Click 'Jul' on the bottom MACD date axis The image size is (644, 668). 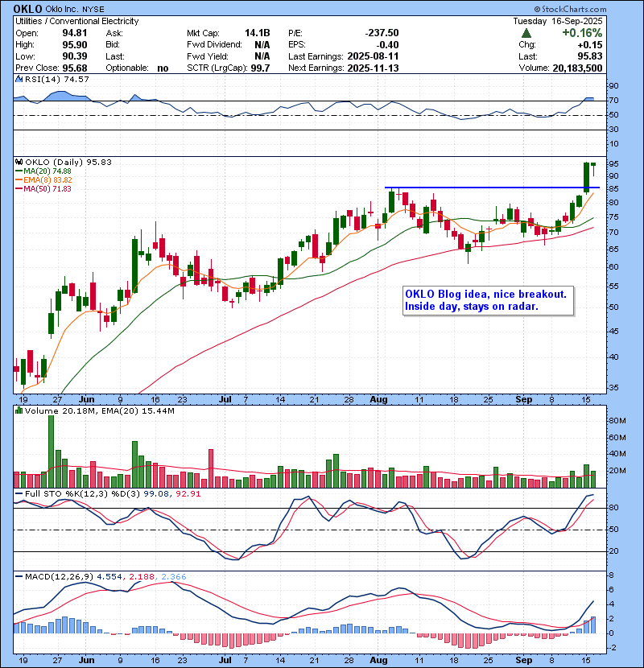225,660
